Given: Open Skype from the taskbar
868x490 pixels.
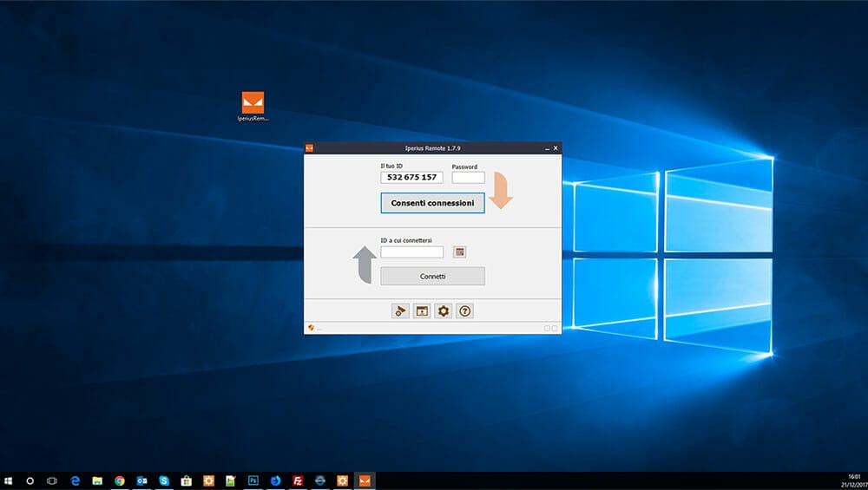Looking at the screenshot, I should (164, 480).
